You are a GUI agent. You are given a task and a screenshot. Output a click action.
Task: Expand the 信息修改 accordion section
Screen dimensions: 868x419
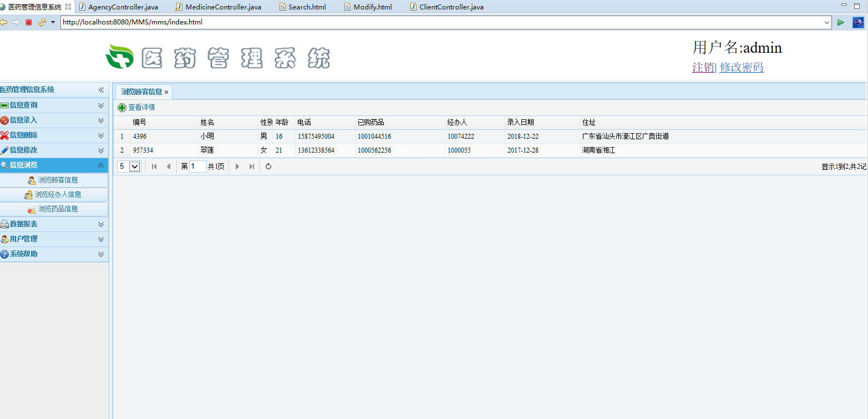[x=101, y=150]
